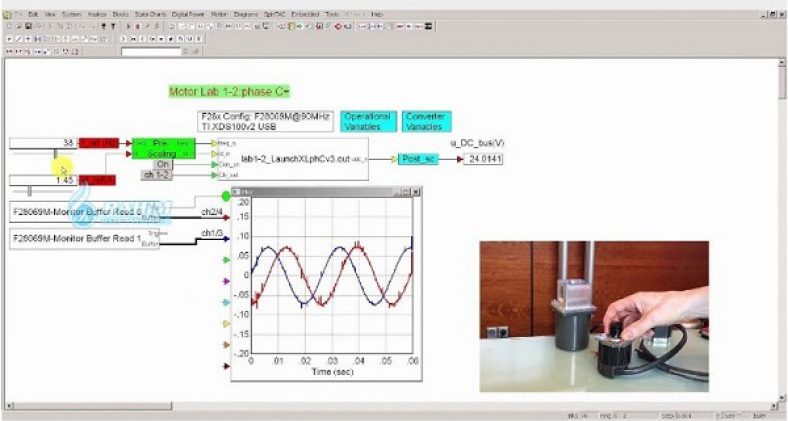
Task: Select the F28x Config F28069M@90MHz block
Action: pyautogui.click(x=265, y=122)
